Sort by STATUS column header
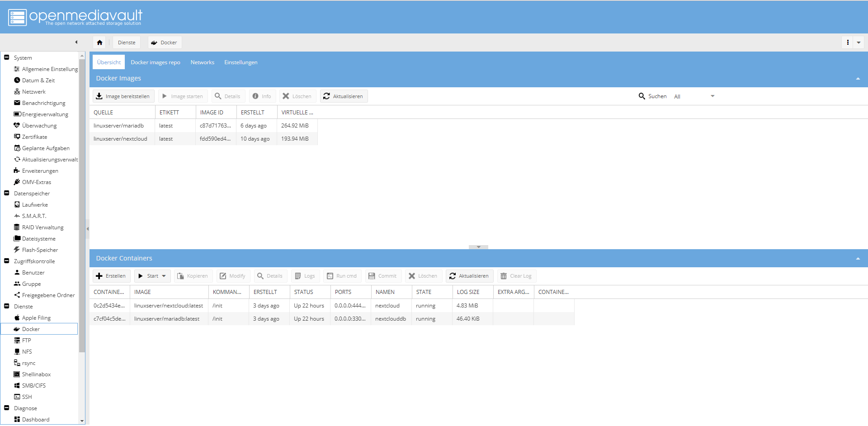Image resolution: width=868 pixels, height=426 pixels. (310, 292)
